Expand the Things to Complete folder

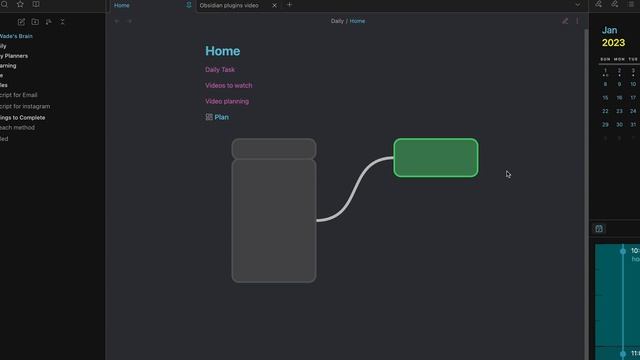tap(22, 118)
